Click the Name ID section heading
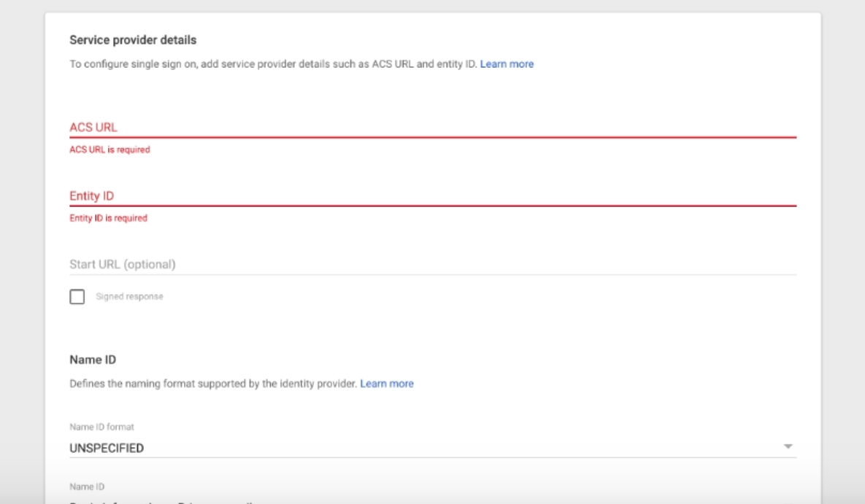865x504 pixels. [93, 360]
